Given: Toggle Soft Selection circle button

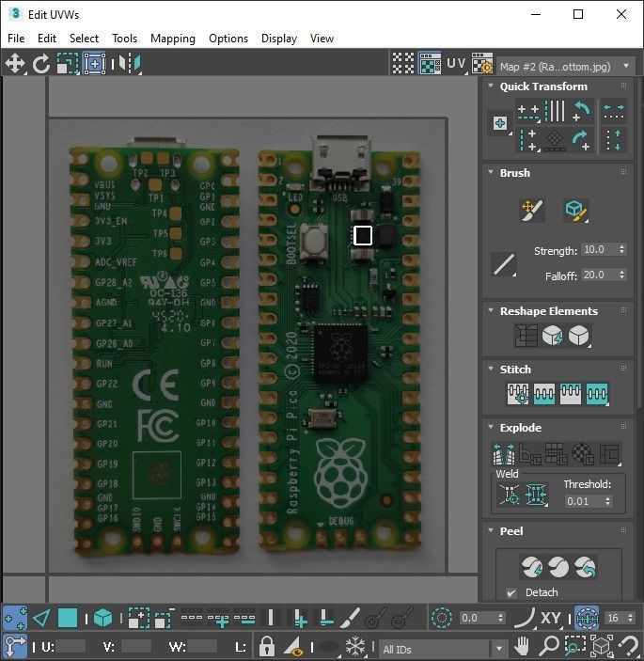Looking at the screenshot, I should (x=442, y=619).
